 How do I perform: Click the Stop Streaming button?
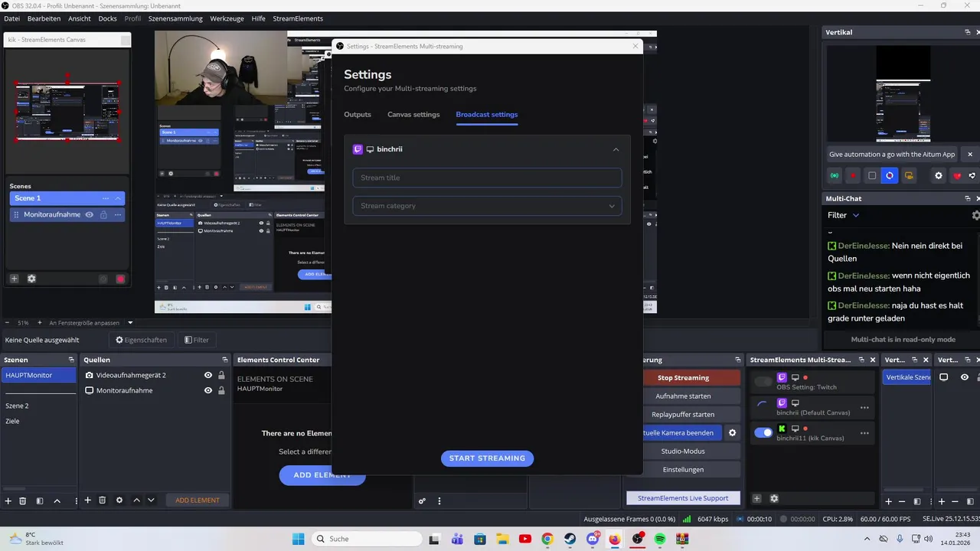click(x=683, y=377)
